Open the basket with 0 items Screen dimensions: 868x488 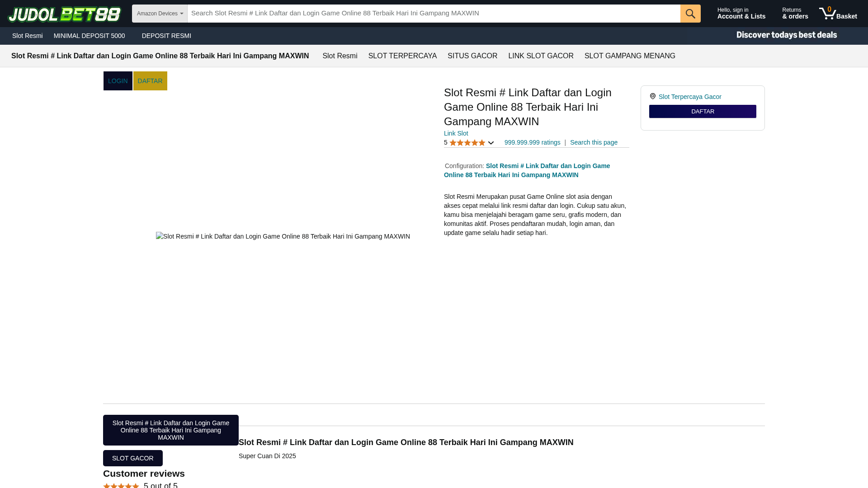(x=838, y=13)
